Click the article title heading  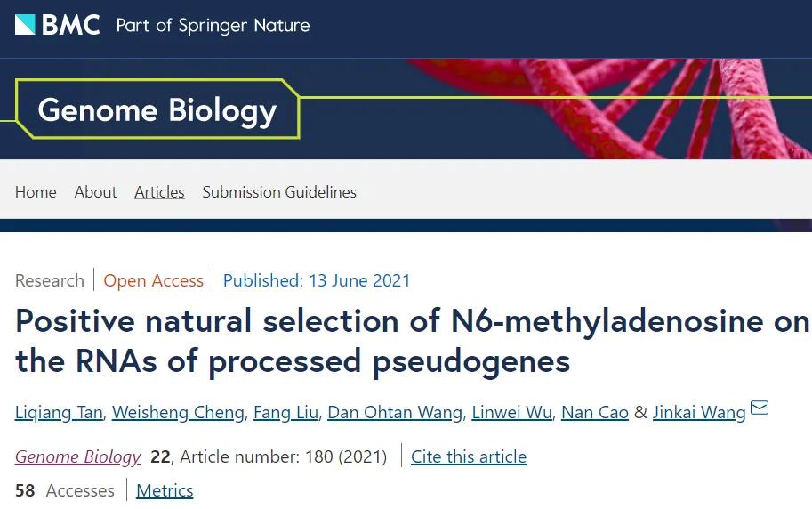[411, 341]
